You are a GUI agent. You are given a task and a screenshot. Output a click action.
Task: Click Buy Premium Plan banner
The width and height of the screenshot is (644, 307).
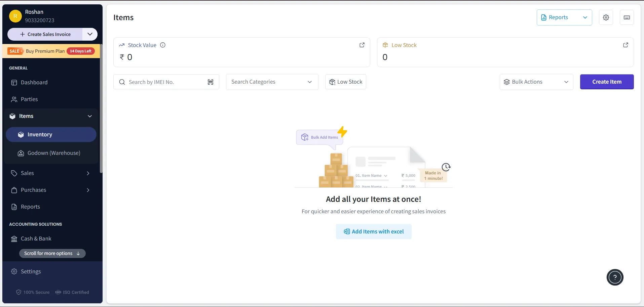click(51, 51)
